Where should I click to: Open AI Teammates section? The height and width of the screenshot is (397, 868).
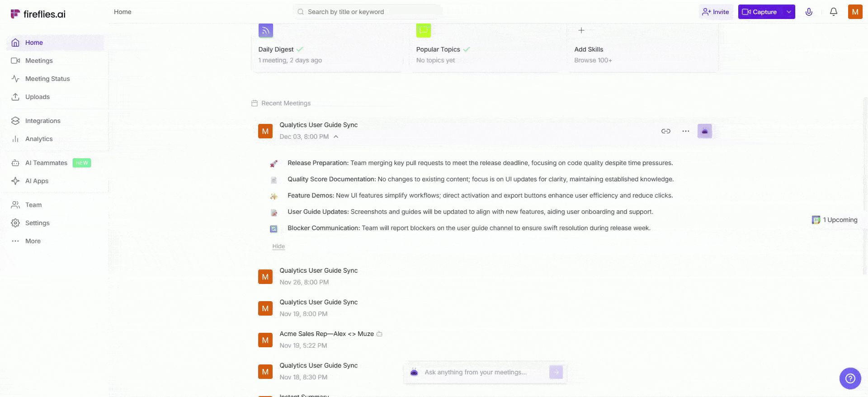(x=55, y=163)
